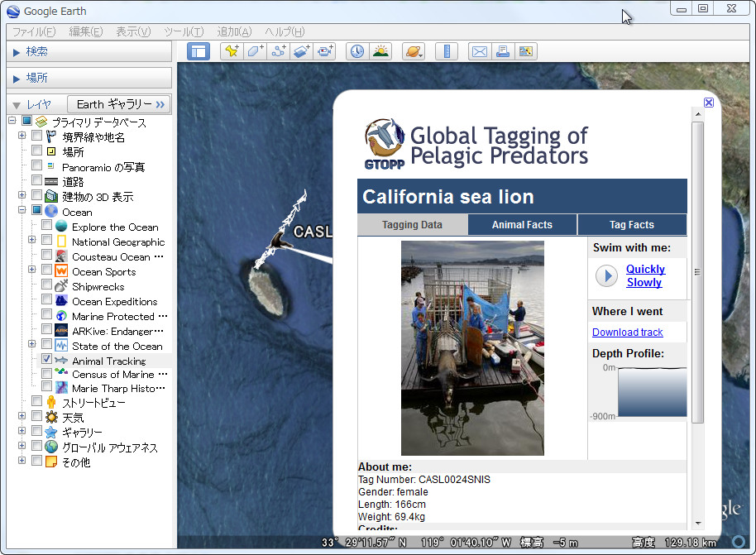Click the print icon in the toolbar

[503, 51]
